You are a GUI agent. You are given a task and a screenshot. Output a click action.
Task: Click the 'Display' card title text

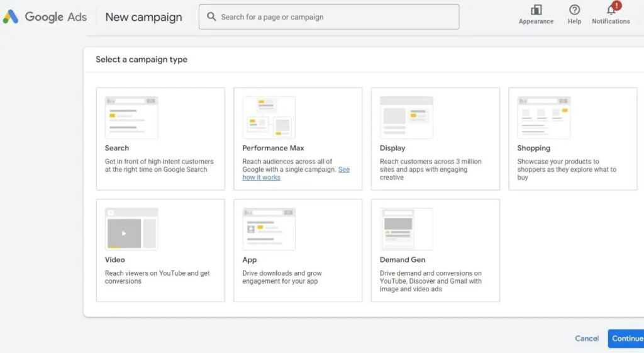[x=392, y=148]
